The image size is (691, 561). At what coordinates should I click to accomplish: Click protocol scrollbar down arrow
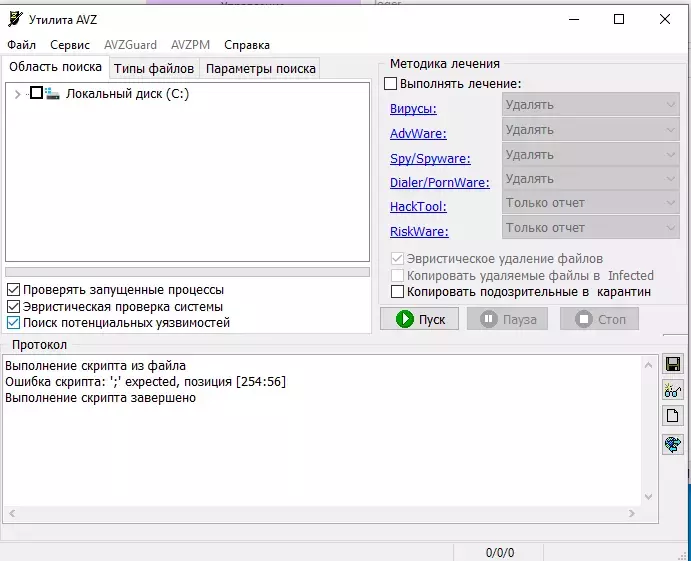(x=648, y=497)
